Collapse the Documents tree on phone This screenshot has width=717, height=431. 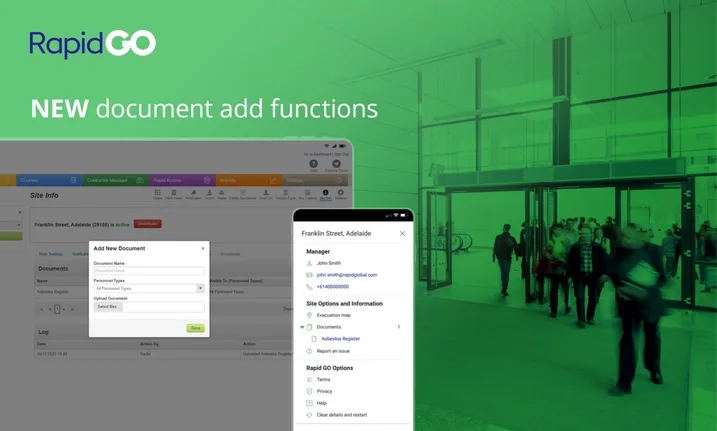[x=302, y=327]
